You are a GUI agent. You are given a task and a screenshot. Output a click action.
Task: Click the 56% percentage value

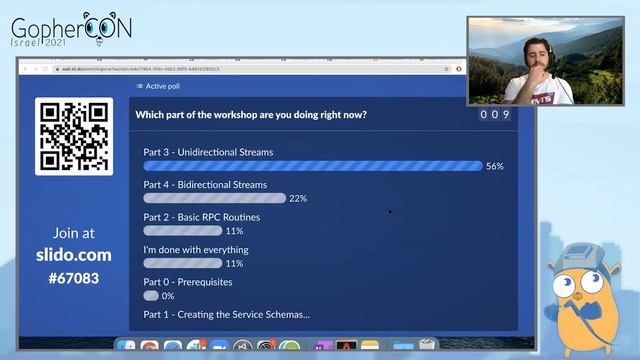click(495, 166)
